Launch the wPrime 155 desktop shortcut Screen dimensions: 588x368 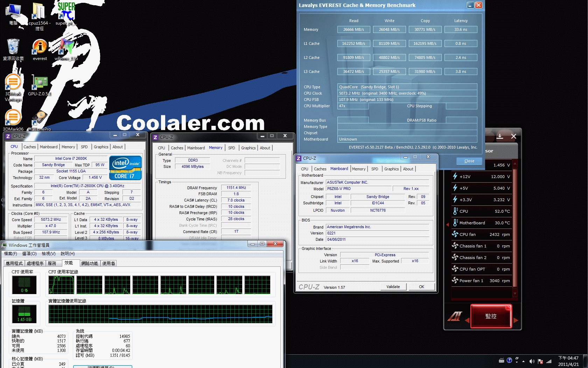coord(66,49)
